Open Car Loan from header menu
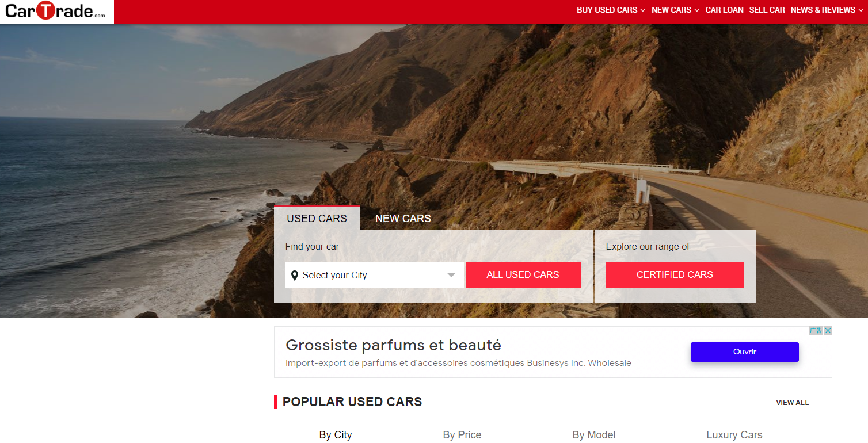This screenshot has height=443, width=868. click(724, 10)
